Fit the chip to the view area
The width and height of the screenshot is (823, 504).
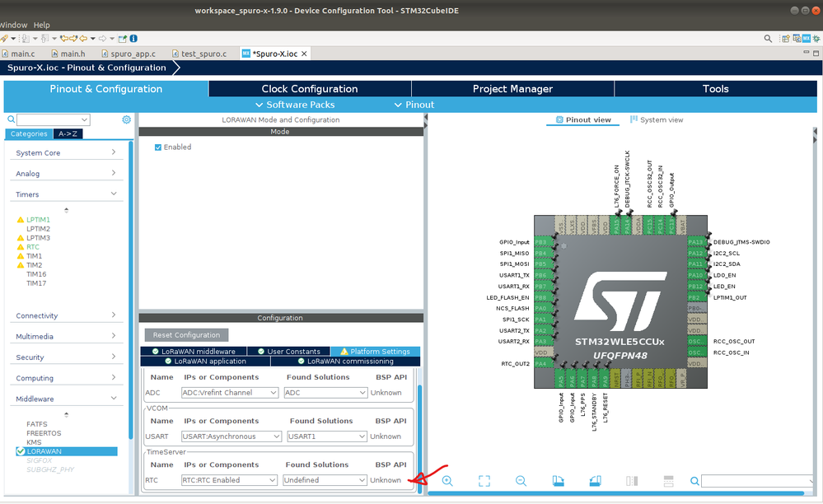484,480
